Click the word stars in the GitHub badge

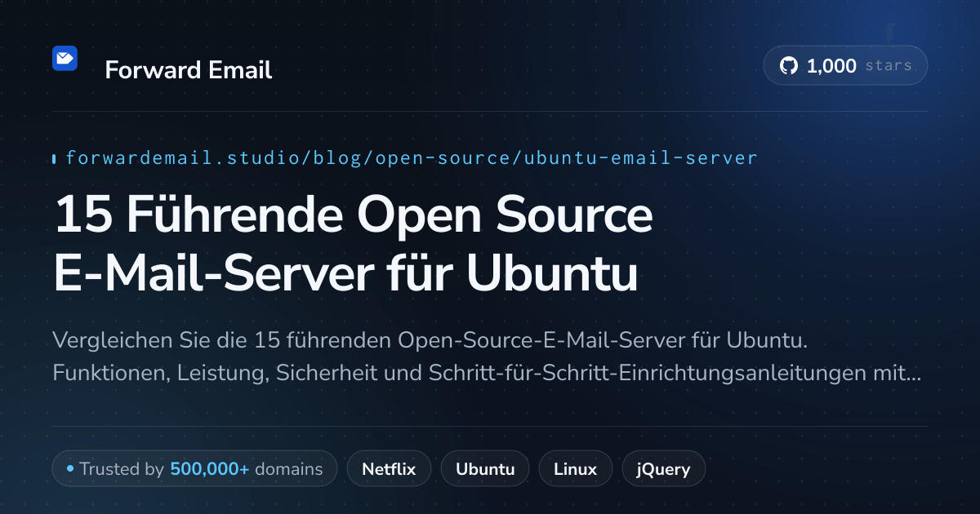(x=888, y=66)
